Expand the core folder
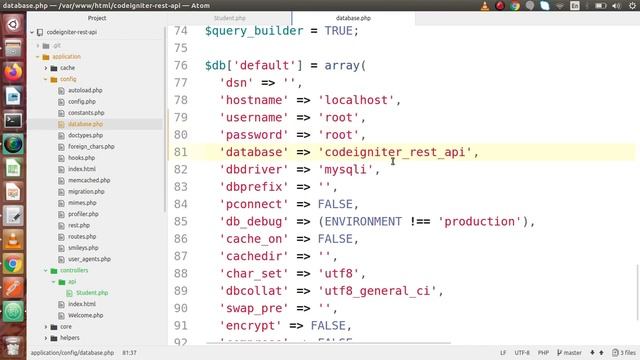 tap(46, 327)
